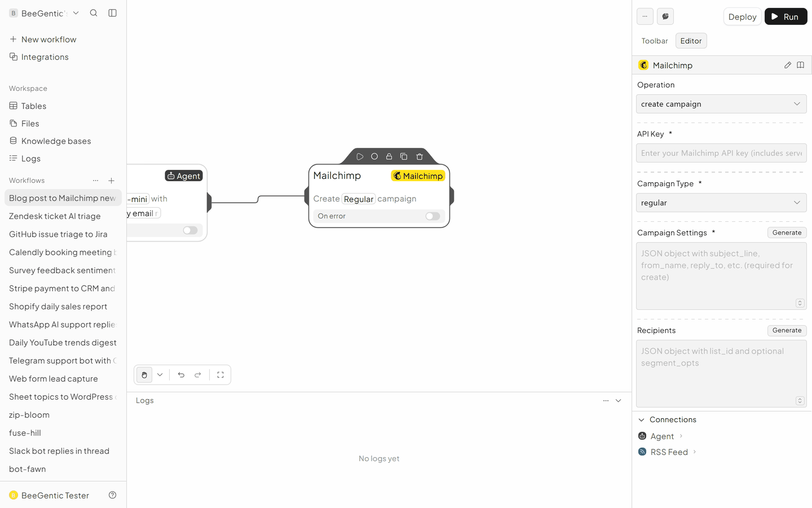Open Shopify daily sales report workflow

tap(63, 306)
